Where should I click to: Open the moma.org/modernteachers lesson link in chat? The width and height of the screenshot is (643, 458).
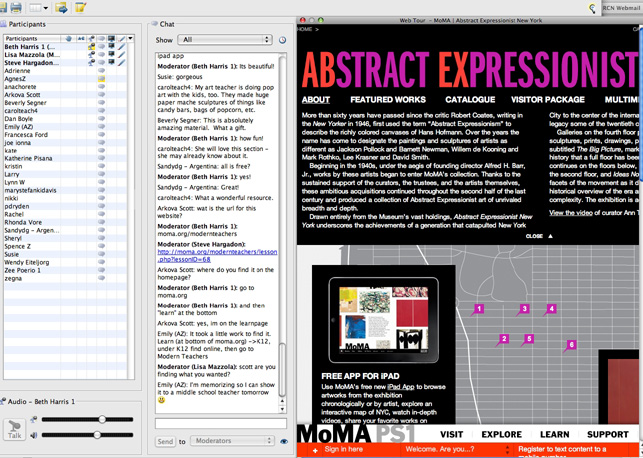pyautogui.click(x=217, y=255)
